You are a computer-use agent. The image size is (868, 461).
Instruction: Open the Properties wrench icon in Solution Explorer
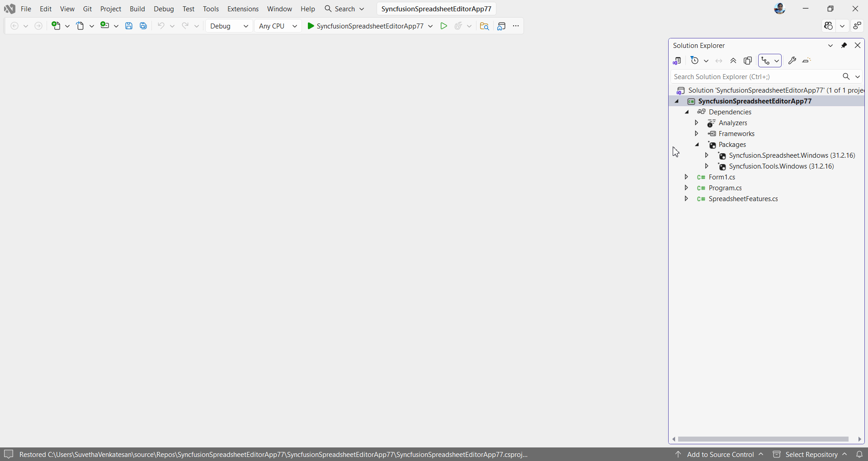(x=793, y=61)
